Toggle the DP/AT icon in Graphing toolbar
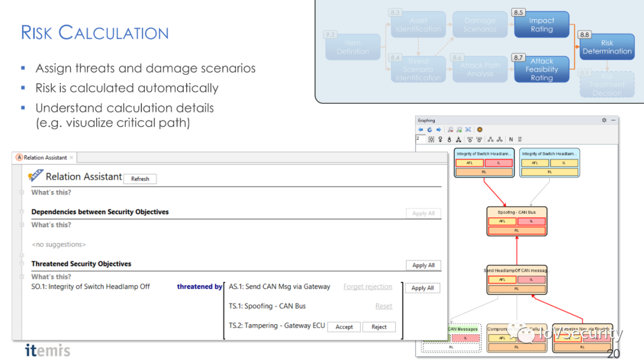 [520, 139]
